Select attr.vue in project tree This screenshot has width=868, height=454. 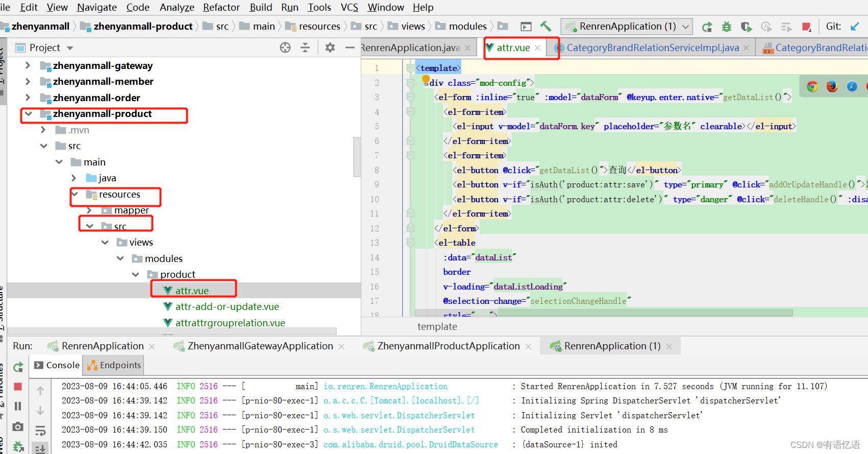tap(192, 291)
